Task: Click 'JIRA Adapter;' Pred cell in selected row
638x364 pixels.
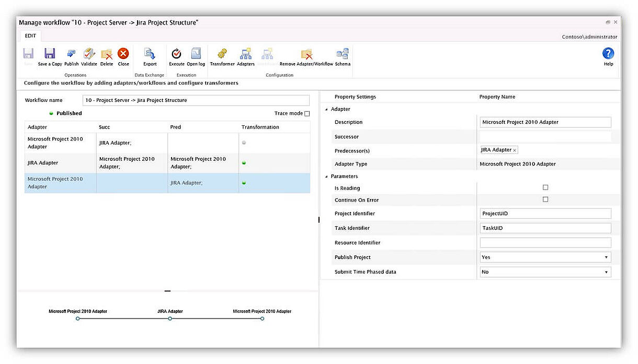Action: tap(203, 183)
